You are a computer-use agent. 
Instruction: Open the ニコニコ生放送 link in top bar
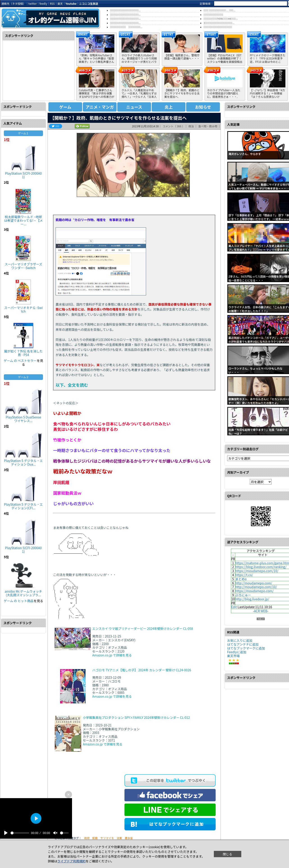(88, 4)
